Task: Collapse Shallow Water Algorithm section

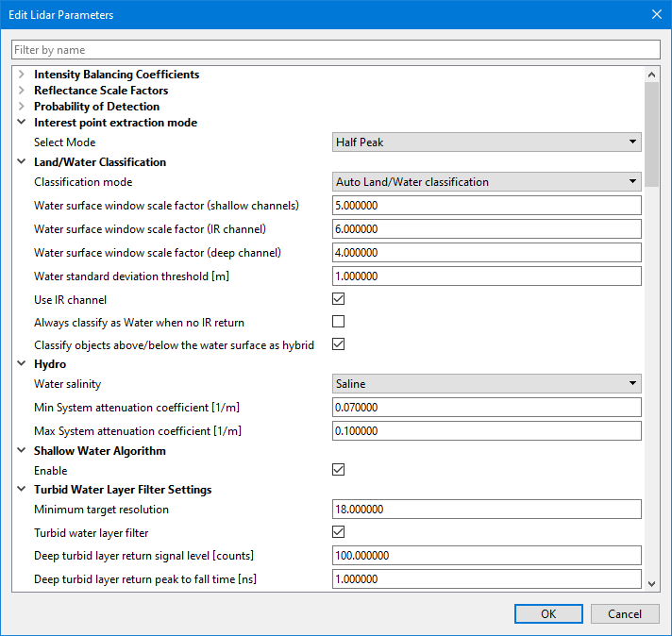Action: tap(21, 451)
